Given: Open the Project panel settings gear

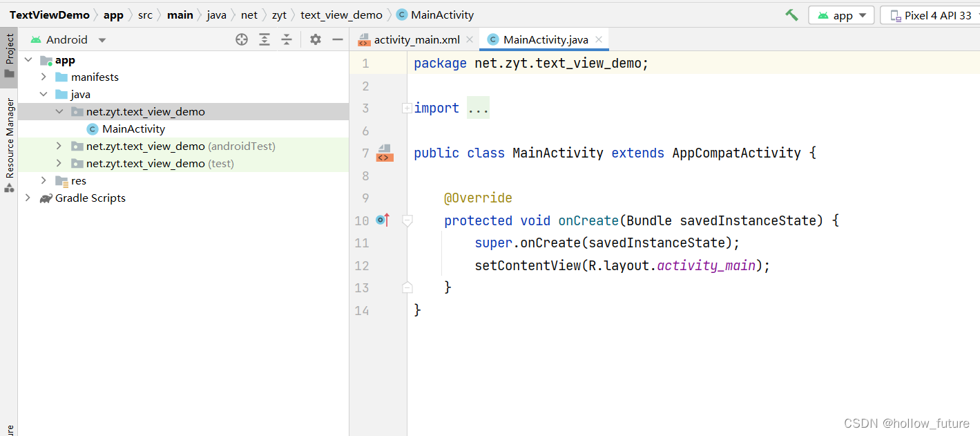Looking at the screenshot, I should coord(316,39).
